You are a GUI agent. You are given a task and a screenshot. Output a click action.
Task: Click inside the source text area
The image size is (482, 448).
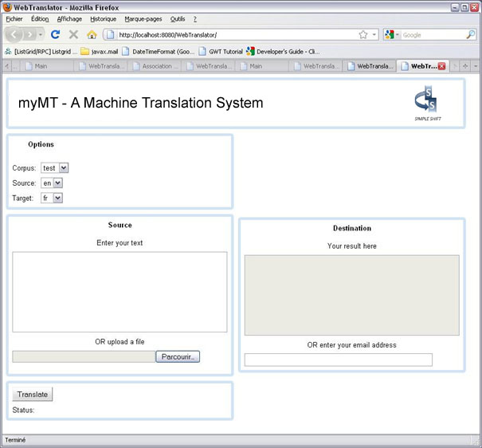coord(120,292)
